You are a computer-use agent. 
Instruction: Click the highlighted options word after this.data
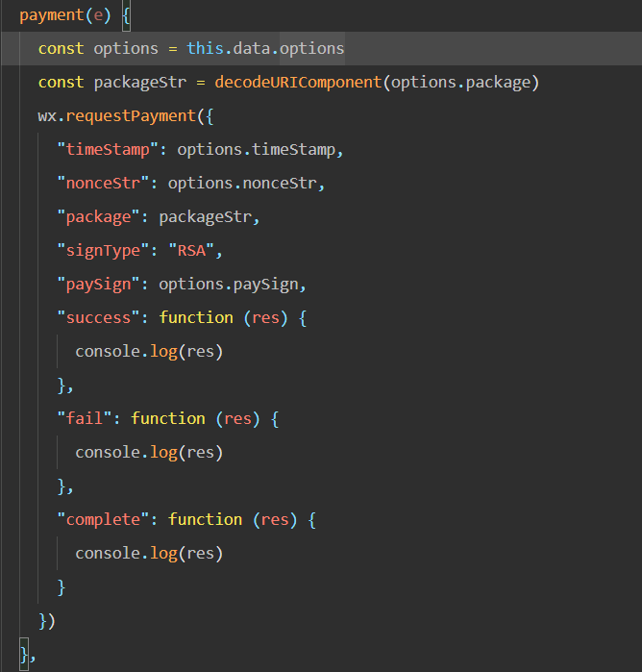tap(312, 49)
